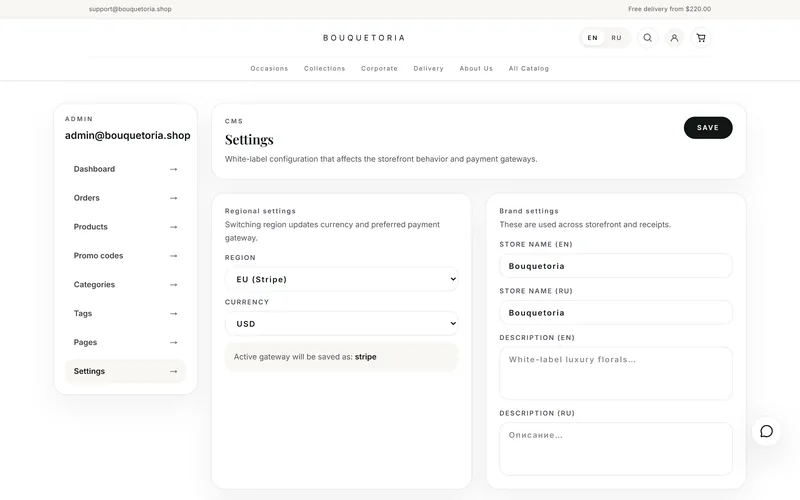The height and width of the screenshot is (500, 800).
Task: Click the 'Regional settings' heading
Action: click(x=260, y=211)
